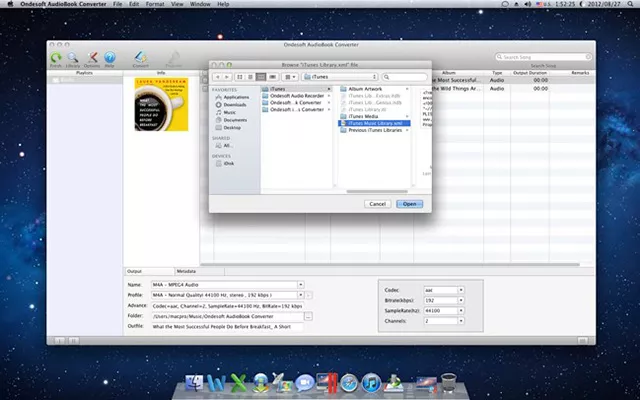Open iTunes from the dock
The height and width of the screenshot is (400, 640).
coord(371,383)
